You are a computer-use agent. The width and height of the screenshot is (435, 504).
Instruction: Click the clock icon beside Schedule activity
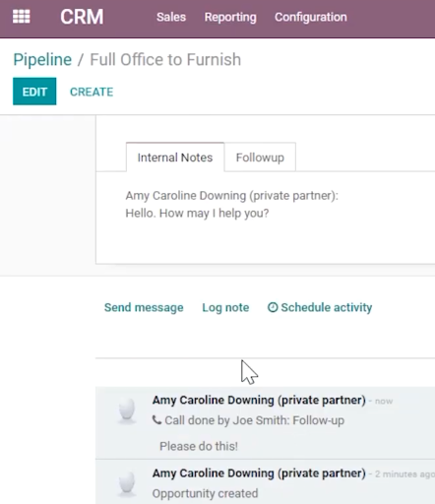[x=273, y=307]
